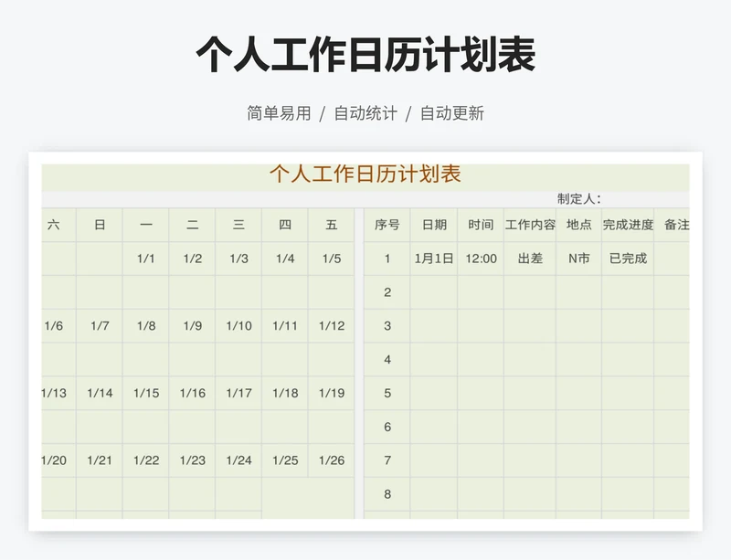Click calendar date 1/1
The image size is (731, 560).
(146, 259)
